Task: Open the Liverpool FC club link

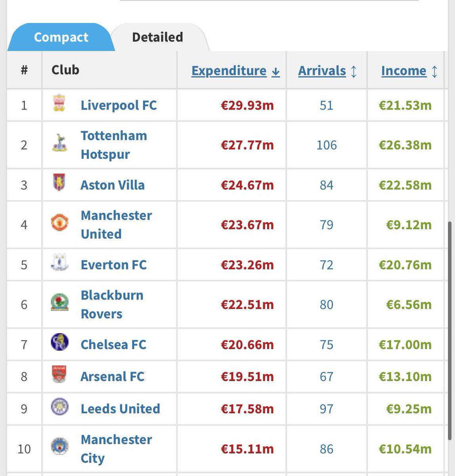Action: [119, 105]
